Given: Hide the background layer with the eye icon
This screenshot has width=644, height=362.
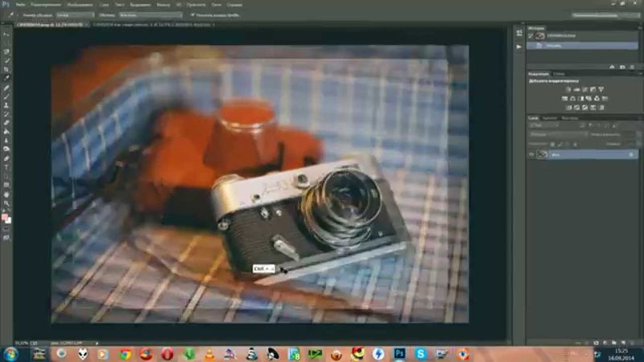Looking at the screenshot, I should 532,154.
